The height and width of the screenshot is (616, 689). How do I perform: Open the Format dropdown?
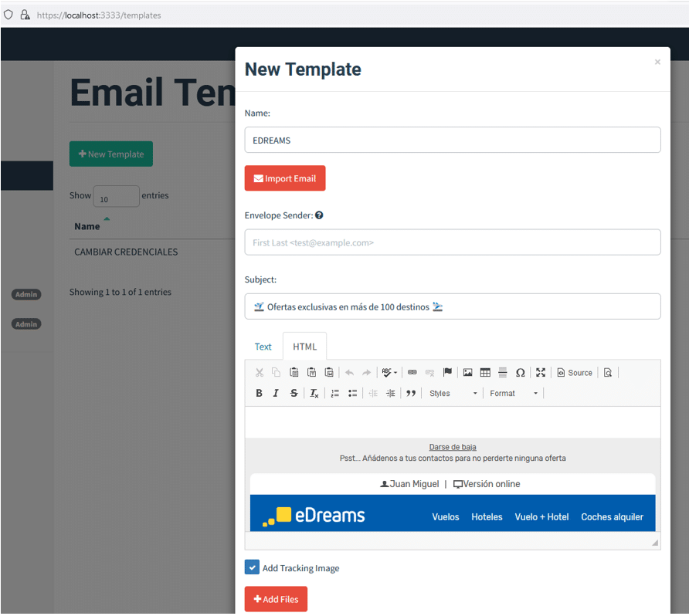pyautogui.click(x=513, y=394)
